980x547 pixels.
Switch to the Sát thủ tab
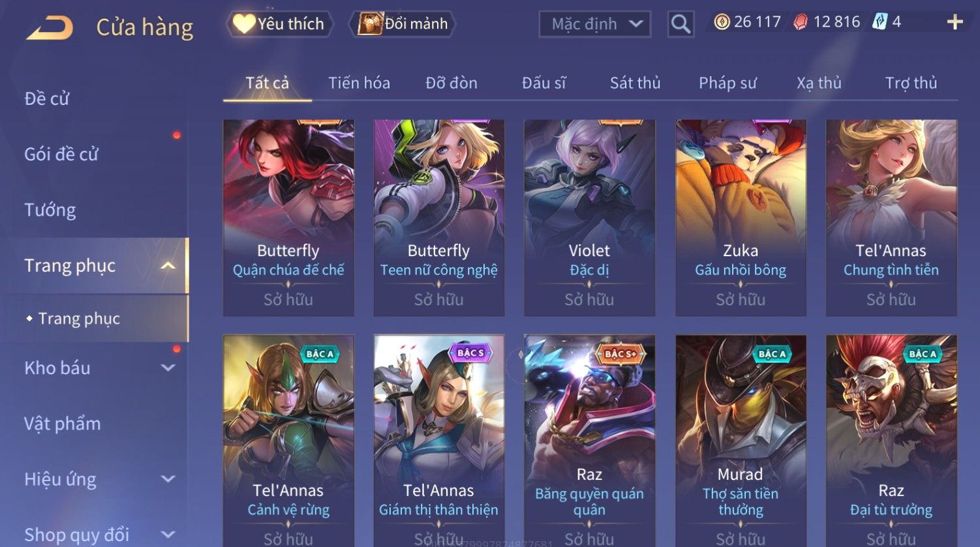[635, 83]
